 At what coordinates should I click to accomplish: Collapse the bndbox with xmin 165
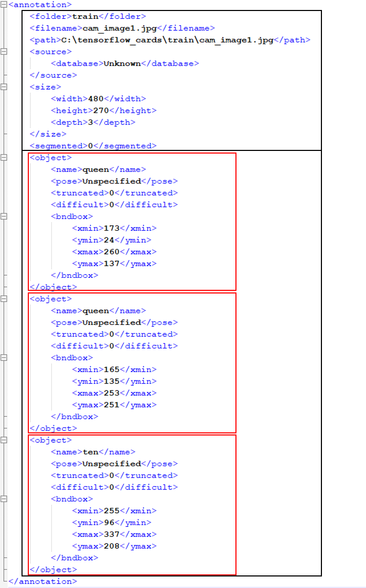(x=4, y=358)
